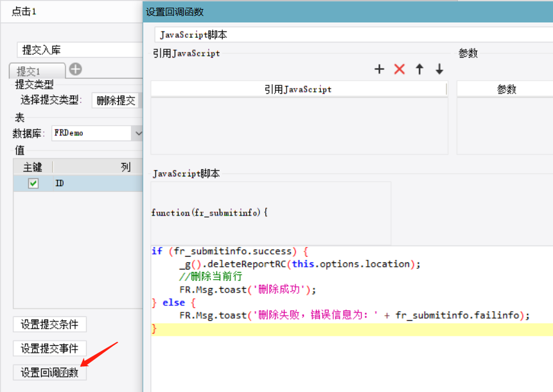The image size is (553, 392).
Task: Click the '删除失败' failinfo code line
Action: point(355,315)
